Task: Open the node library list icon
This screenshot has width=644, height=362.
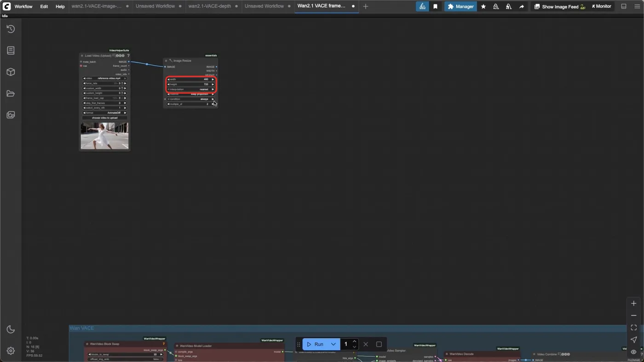Action: (x=11, y=51)
